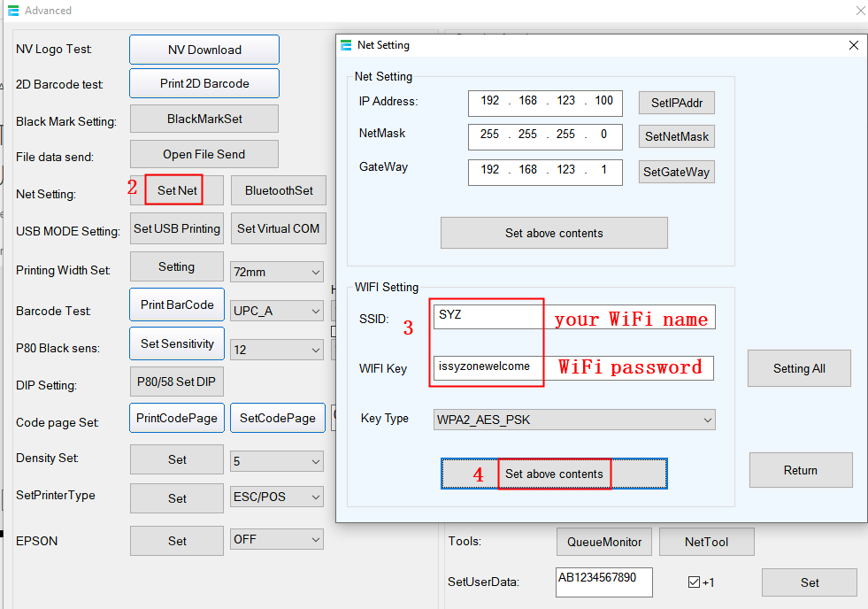Open the QueueMonitor tool
Viewport: 868px width, 609px height.
(604, 541)
